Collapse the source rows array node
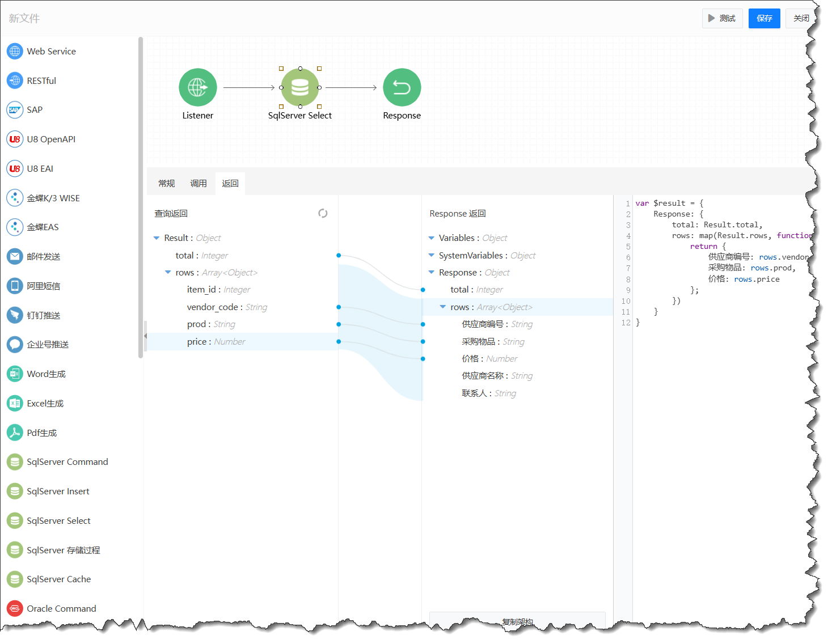 tap(168, 273)
